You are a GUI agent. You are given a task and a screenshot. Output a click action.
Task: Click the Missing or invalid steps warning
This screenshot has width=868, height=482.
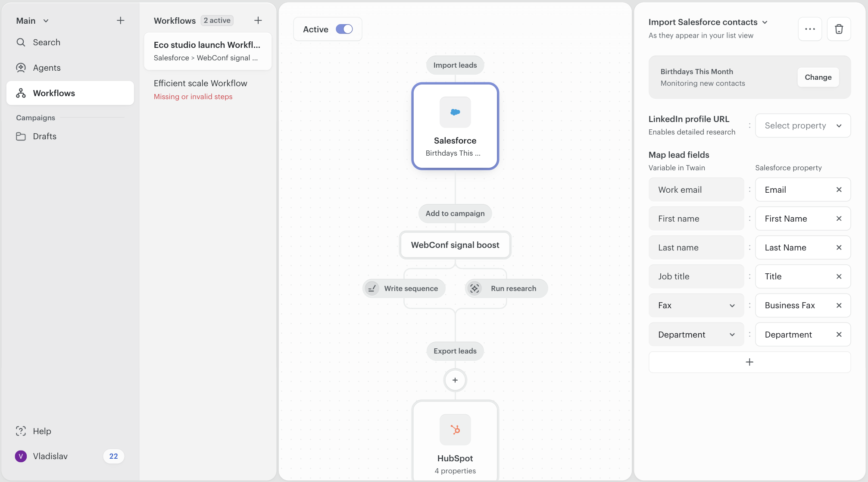point(193,97)
